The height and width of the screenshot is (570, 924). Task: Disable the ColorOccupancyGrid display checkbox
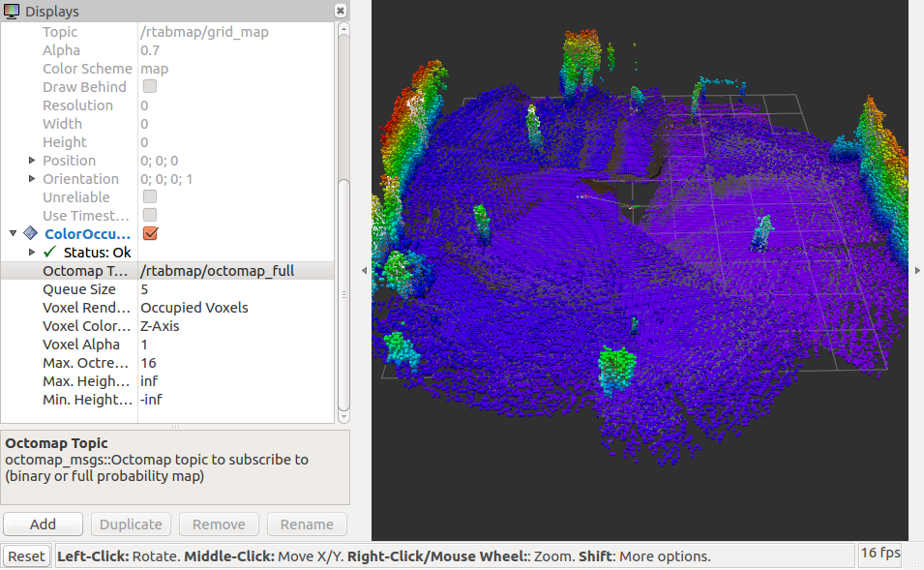click(x=150, y=234)
